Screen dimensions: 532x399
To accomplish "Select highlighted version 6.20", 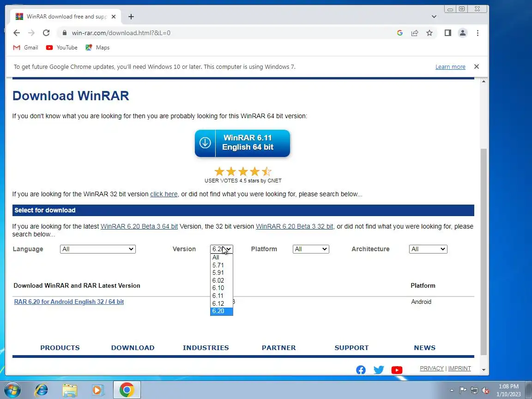I will click(x=222, y=311).
